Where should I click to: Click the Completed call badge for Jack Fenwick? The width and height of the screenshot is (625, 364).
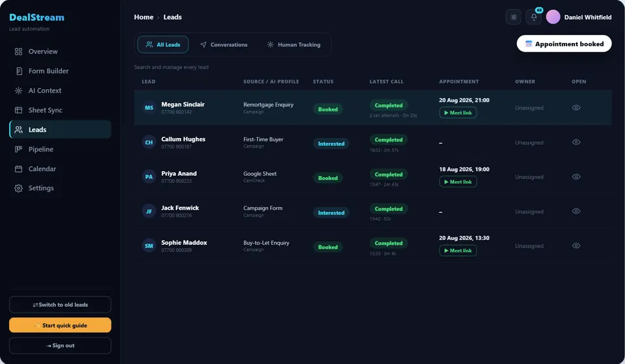pyautogui.click(x=389, y=209)
